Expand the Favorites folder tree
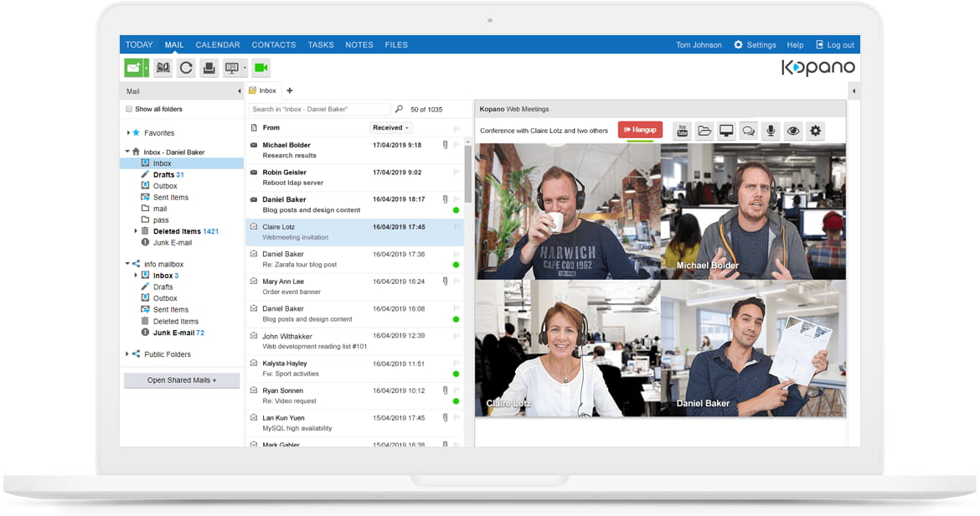This screenshot has width=980, height=516. tap(128, 133)
